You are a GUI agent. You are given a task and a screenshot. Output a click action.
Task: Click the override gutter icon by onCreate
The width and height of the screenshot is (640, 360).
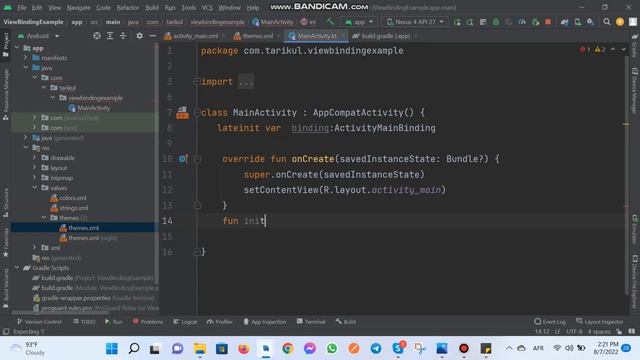[183, 159]
